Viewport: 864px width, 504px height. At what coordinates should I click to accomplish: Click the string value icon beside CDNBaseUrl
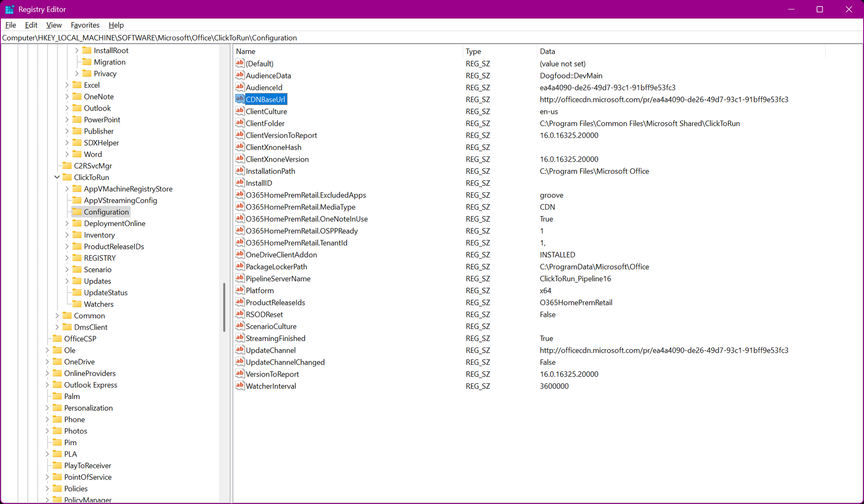click(x=239, y=99)
